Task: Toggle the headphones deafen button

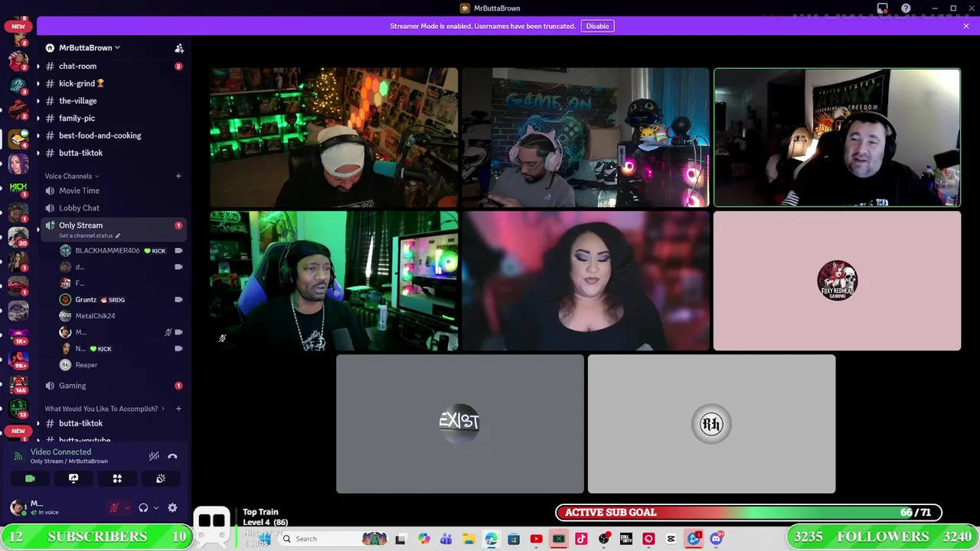Action: click(143, 507)
